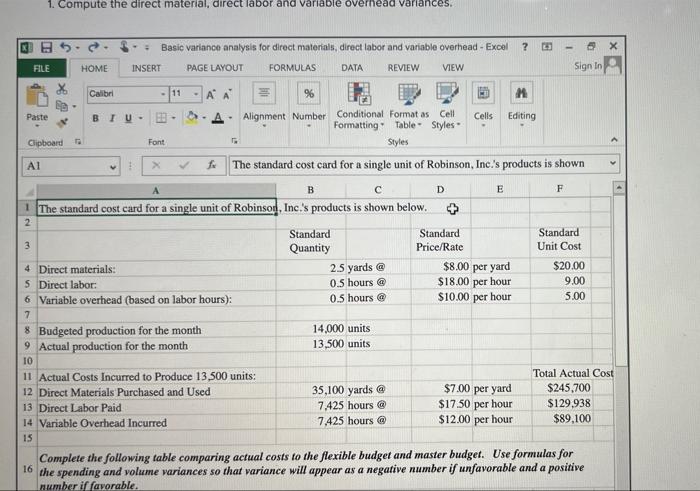
Task: Click the Name Box showing A1
Action: pyautogui.click(x=71, y=166)
